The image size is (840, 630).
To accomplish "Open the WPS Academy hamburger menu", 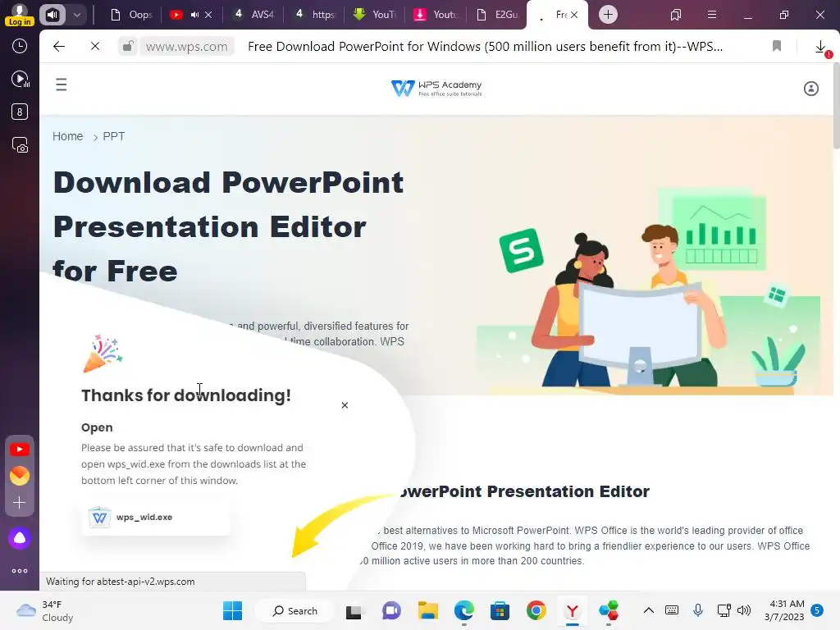I will click(x=62, y=84).
